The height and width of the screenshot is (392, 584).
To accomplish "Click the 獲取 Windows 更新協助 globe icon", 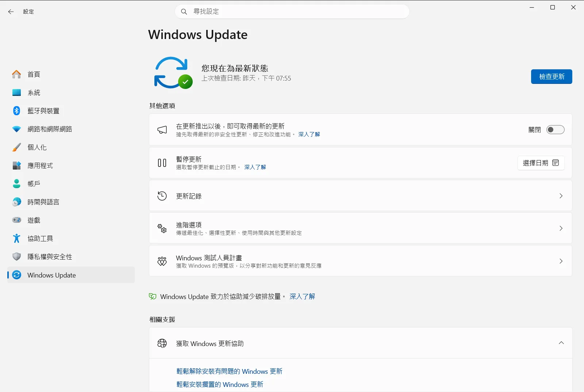I will 162,343.
